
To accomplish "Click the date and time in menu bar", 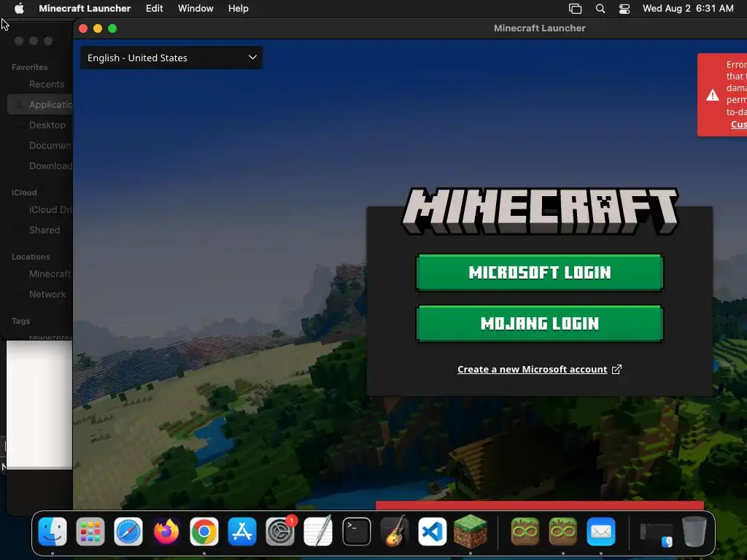I will [687, 8].
